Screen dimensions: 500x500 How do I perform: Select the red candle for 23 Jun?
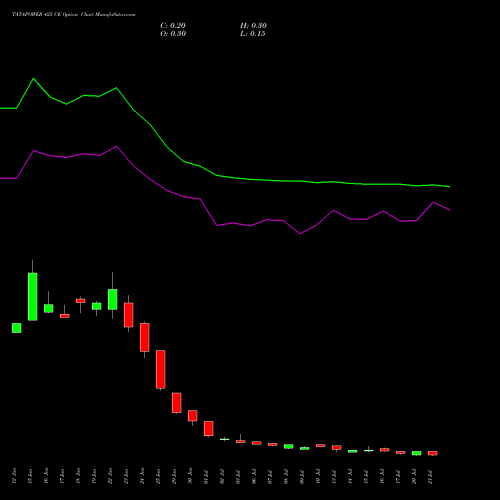point(129,315)
